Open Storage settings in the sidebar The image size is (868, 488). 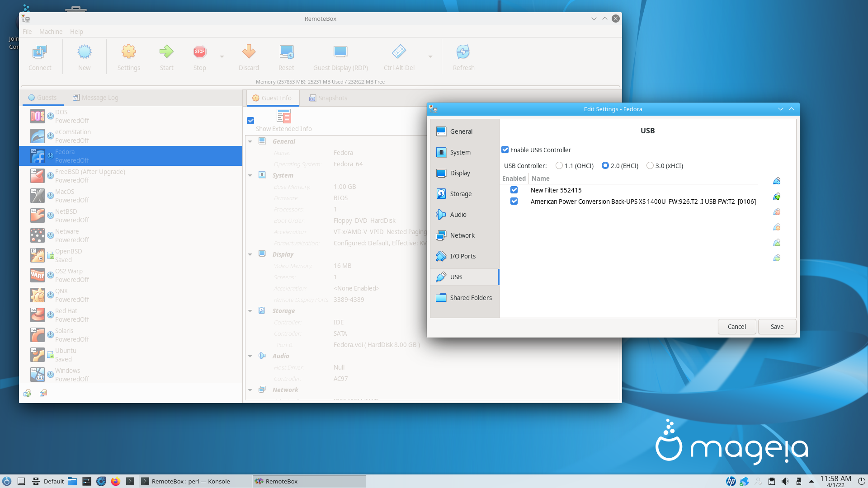[x=461, y=193]
